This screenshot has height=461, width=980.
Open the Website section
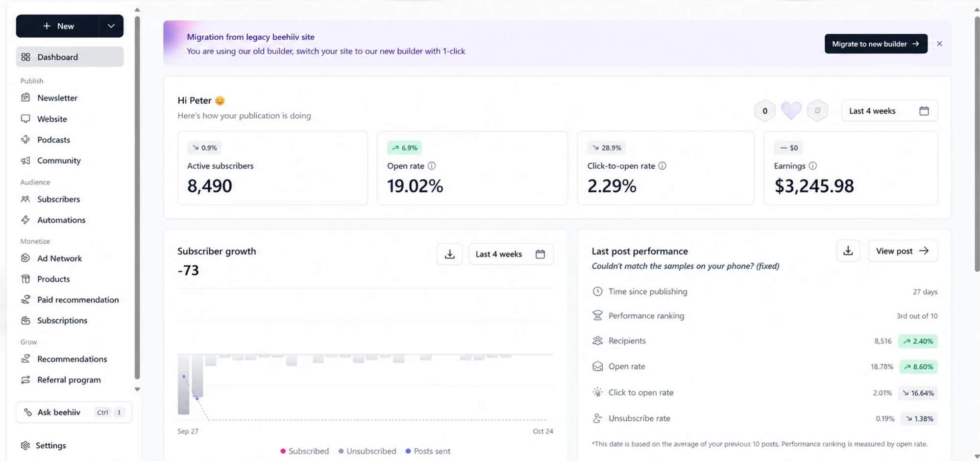click(x=52, y=119)
